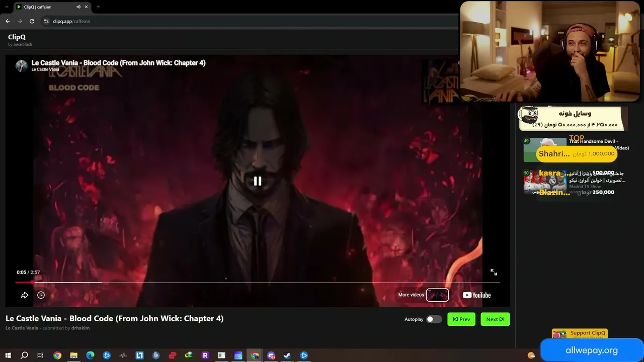Skip to the next clip with Next
644x362 pixels.
495,319
